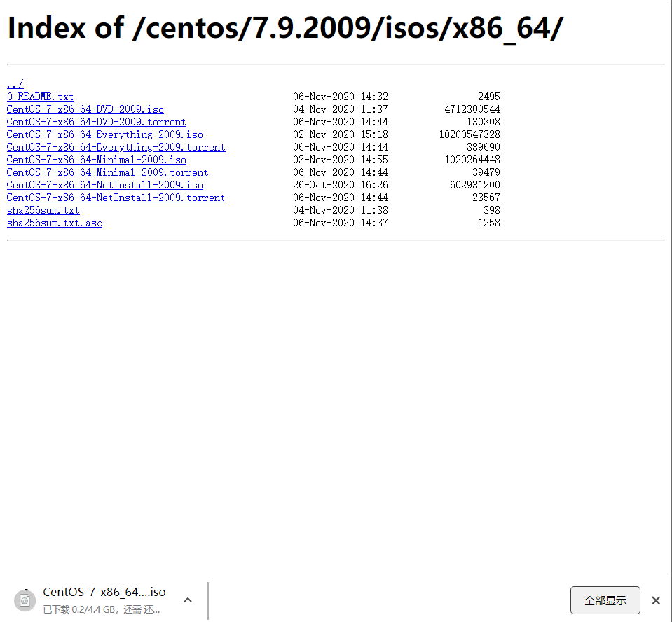Screen dimensions: 672x622
Task: Click the date 04-Nov-2020 11:38
Action: [341, 210]
